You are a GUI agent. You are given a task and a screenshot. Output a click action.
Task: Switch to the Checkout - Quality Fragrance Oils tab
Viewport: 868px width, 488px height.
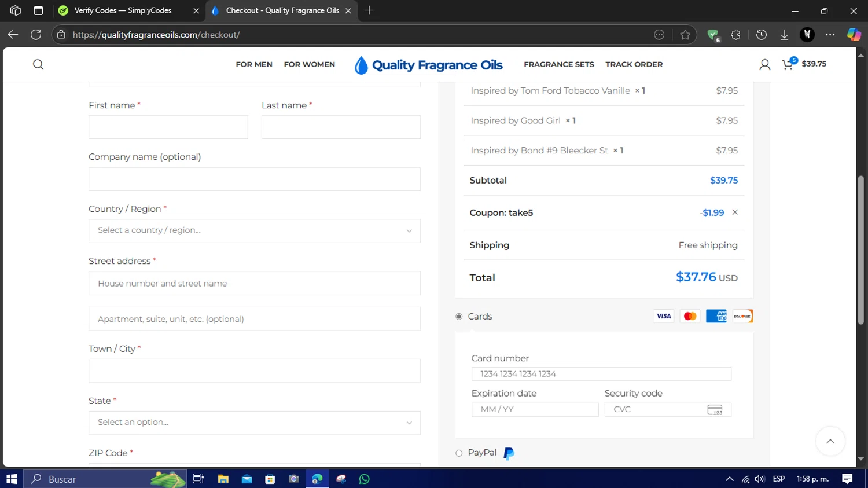pyautogui.click(x=282, y=10)
